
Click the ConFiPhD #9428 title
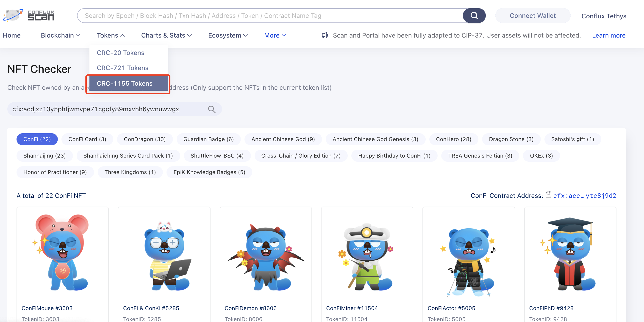coord(551,308)
